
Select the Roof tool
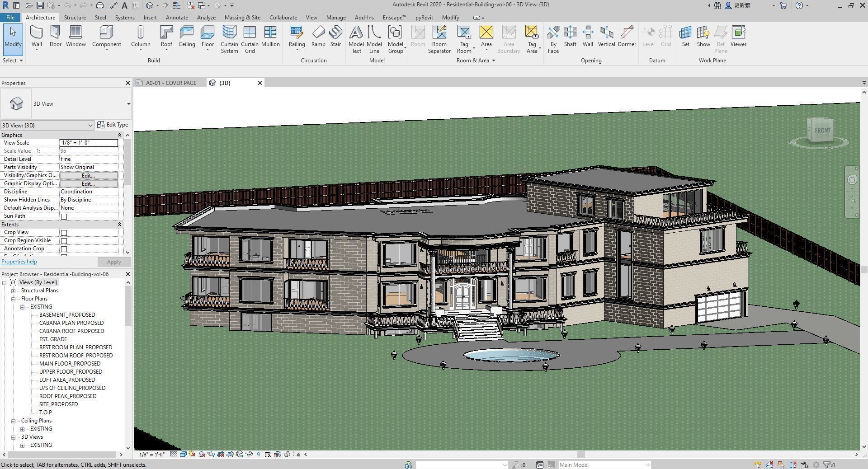(166, 36)
